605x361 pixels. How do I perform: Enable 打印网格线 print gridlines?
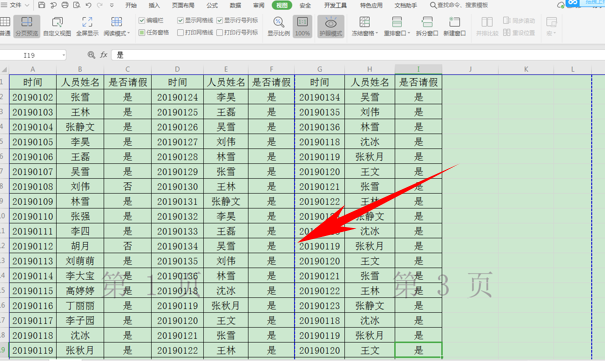click(181, 33)
